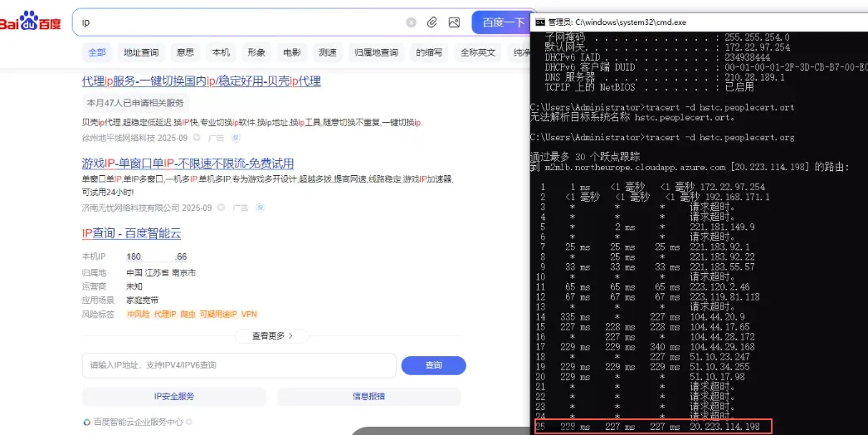The height and width of the screenshot is (435, 868).
Task: Click default gateway value 172.22.97.254
Action: (757, 47)
